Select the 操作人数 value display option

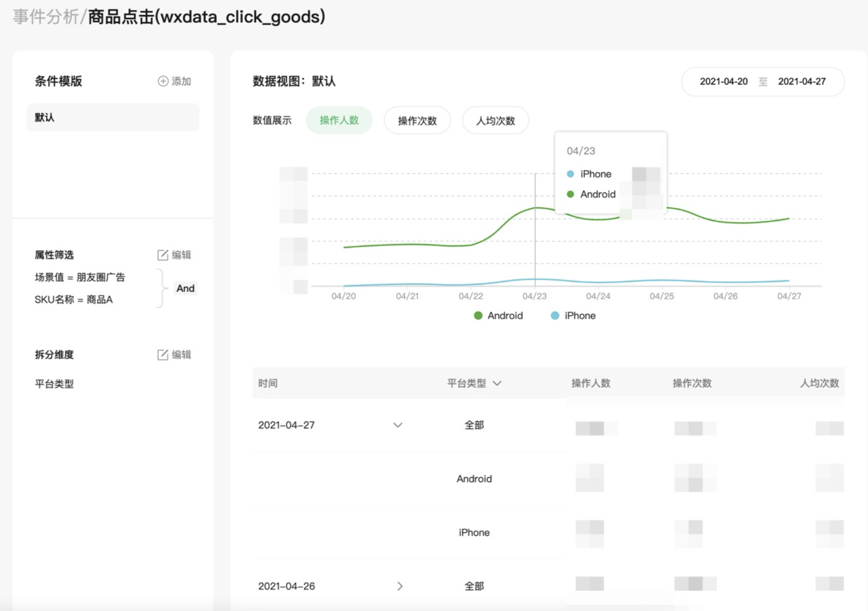coord(339,120)
